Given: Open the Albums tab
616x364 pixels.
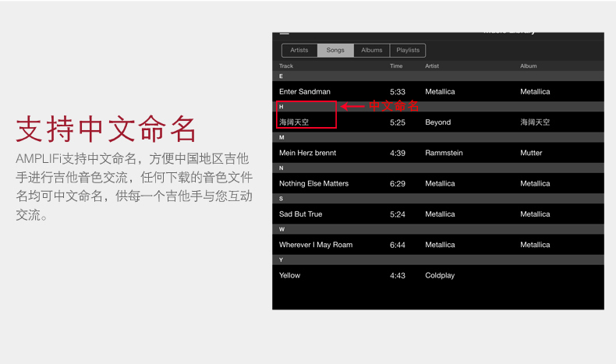Looking at the screenshot, I should coord(372,50).
